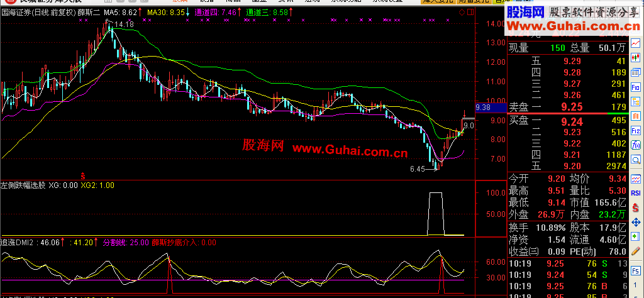Click the red S marker below main chart

pos(83,176)
